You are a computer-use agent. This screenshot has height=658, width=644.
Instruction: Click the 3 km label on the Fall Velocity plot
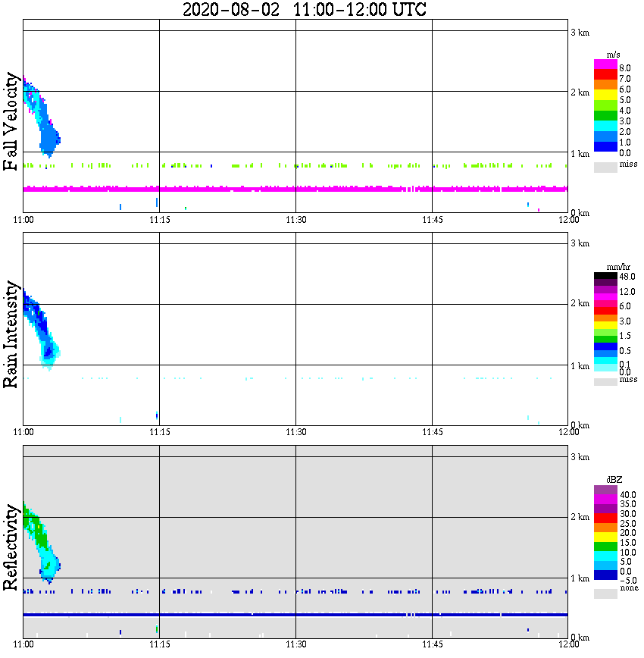(580, 33)
